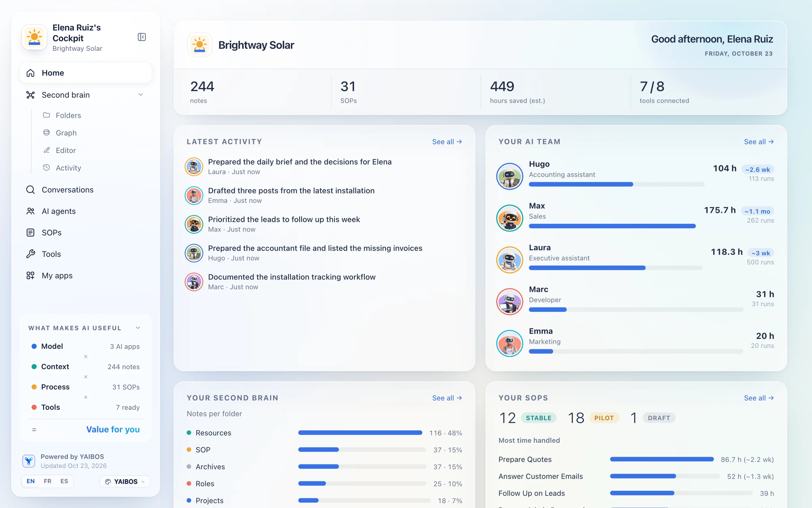Click the Brightway Solar sun logo in header
The image size is (812, 508).
point(200,45)
